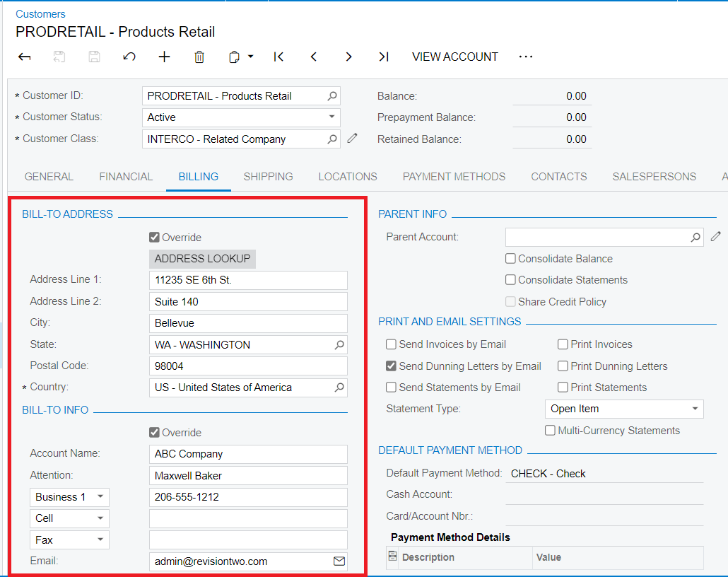Click the Description column header
The height and width of the screenshot is (577, 728).
point(466,557)
